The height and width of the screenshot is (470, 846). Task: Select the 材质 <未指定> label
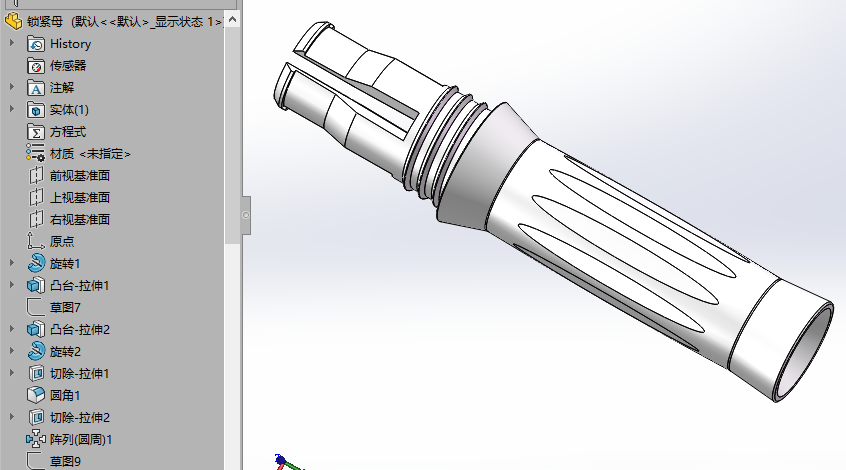coord(90,154)
